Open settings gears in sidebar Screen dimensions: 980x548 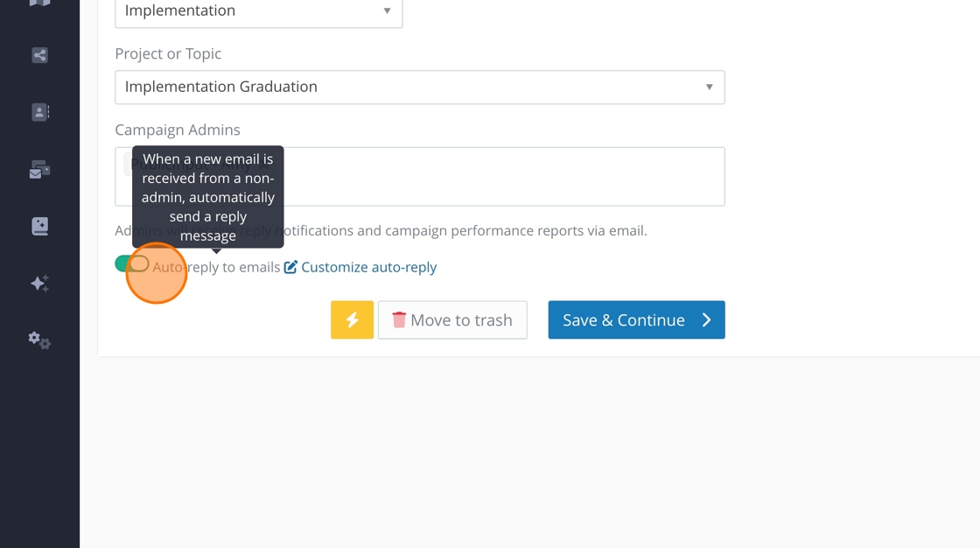pyautogui.click(x=39, y=340)
